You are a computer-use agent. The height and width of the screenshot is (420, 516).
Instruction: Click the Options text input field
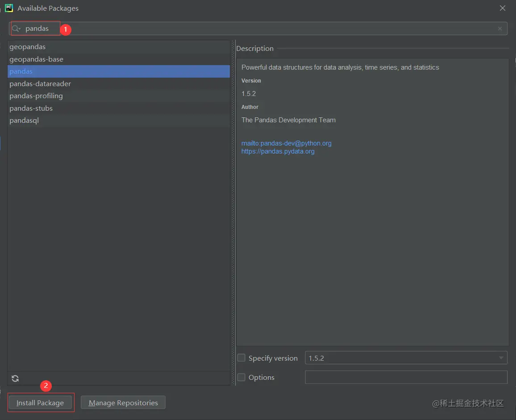point(406,377)
